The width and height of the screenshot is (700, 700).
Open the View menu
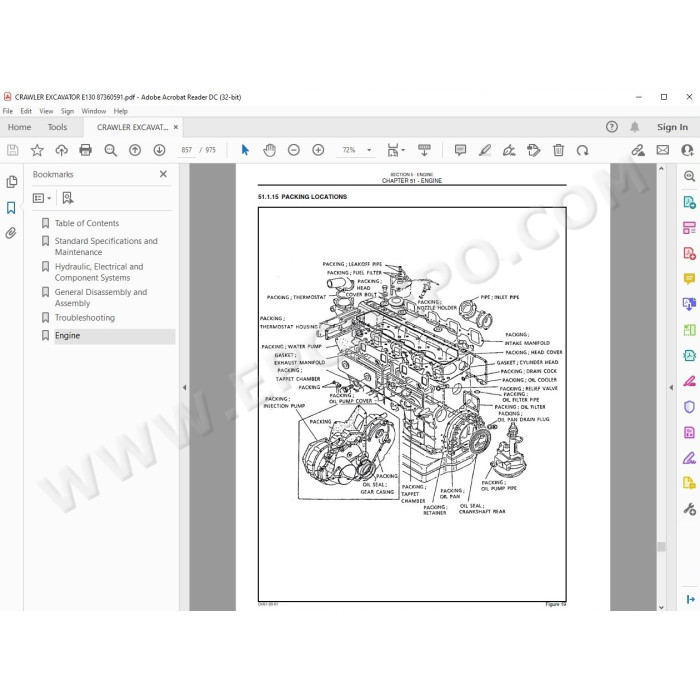click(46, 111)
